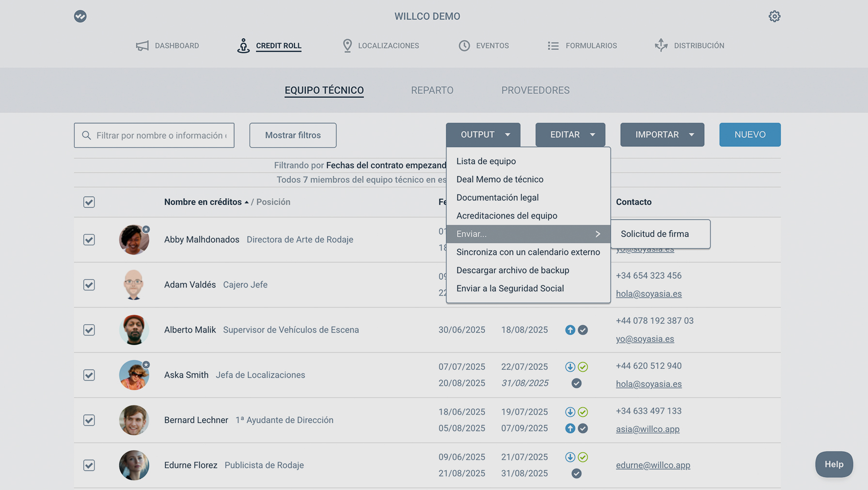Click Alberto Malik's blue upload arrow icon
Screen dimensions: 868x490
tap(570, 330)
